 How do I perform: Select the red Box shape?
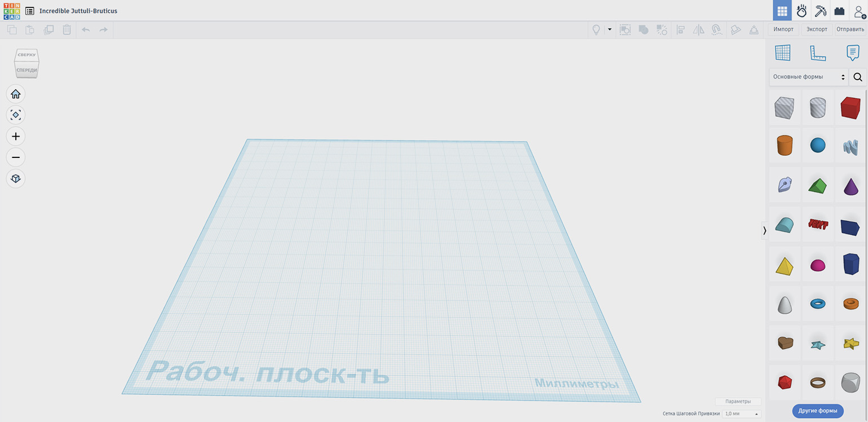[x=850, y=108]
